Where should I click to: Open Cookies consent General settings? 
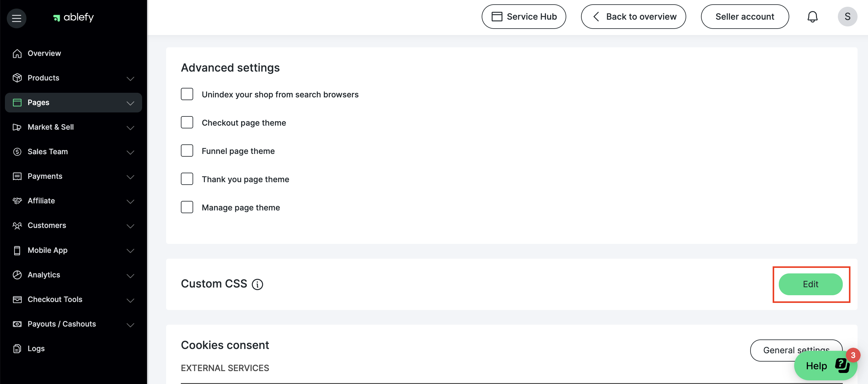point(796,350)
